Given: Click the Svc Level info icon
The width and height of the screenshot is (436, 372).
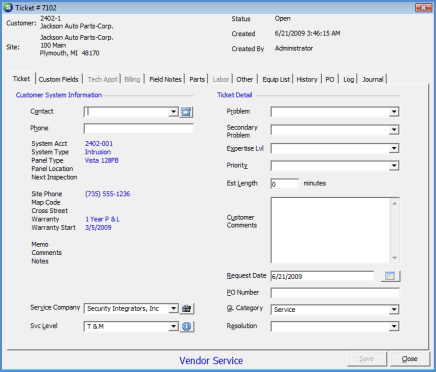Looking at the screenshot, I should tap(187, 326).
